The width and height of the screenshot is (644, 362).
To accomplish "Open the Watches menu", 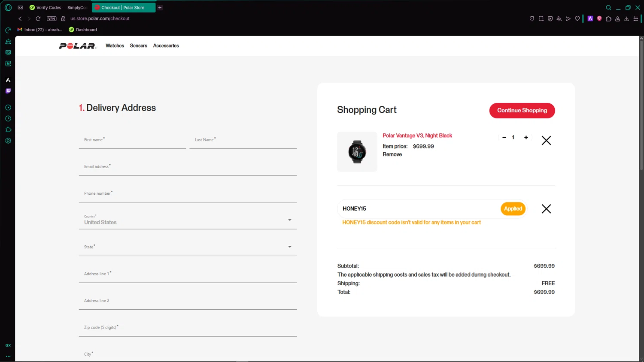I will point(115,45).
